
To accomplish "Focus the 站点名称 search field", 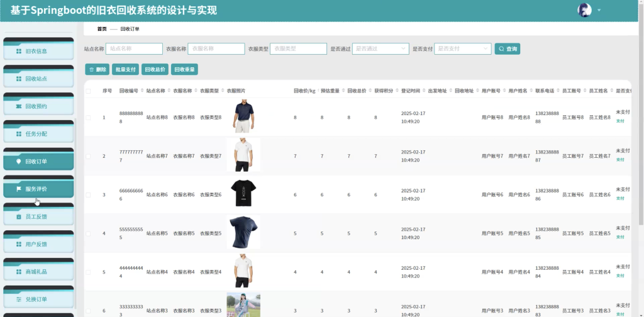I will tap(135, 48).
